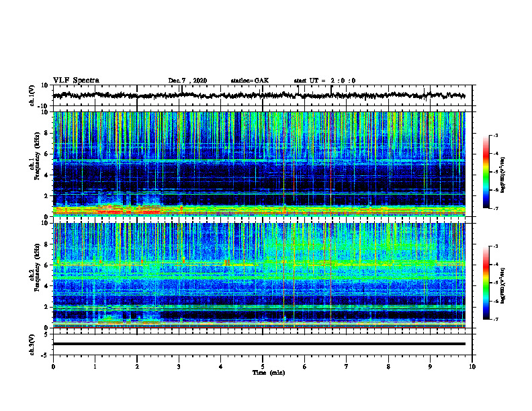Click the "ch.1(V)" waveform axis label
Viewport: 532px width, 411px height.
click(32, 95)
